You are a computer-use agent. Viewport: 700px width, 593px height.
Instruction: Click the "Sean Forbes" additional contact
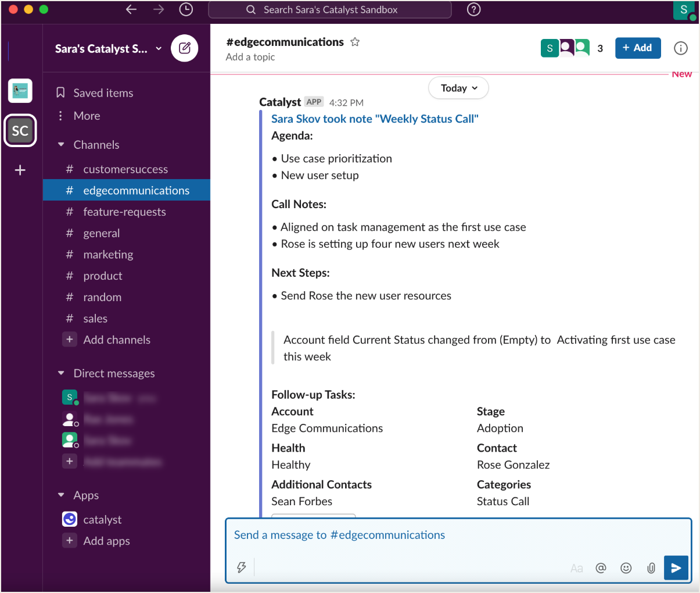point(302,502)
